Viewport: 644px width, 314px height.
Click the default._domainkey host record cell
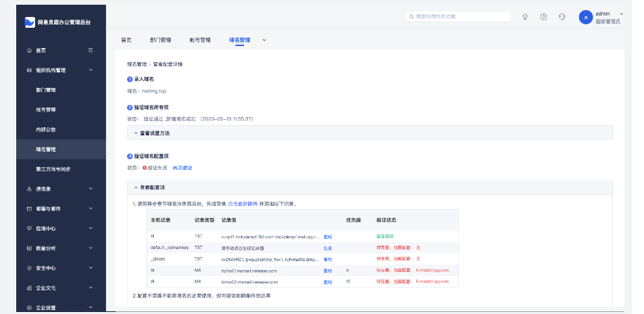coord(170,248)
